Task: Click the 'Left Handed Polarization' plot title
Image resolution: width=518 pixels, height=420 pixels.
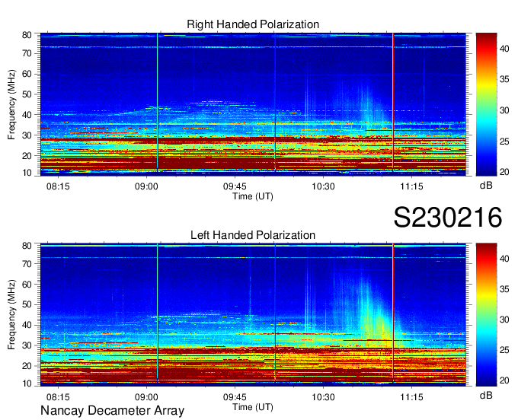Action: (x=253, y=235)
